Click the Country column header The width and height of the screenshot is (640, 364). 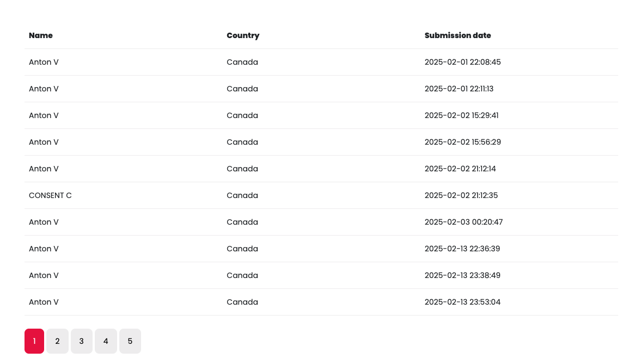tap(243, 35)
